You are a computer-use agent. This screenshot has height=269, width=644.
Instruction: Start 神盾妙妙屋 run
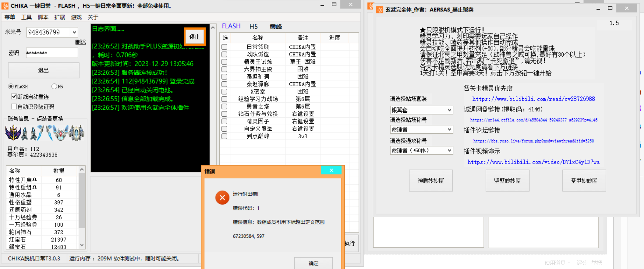pyautogui.click(x=431, y=181)
